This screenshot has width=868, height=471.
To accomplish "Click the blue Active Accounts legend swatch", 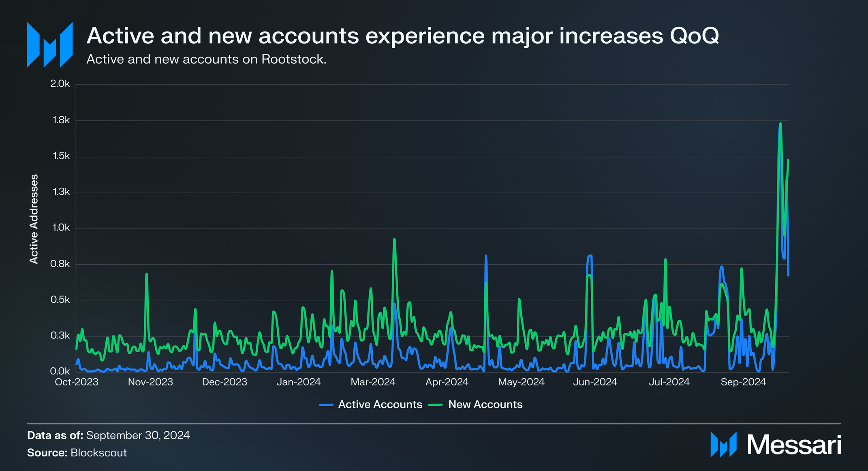I will (326, 405).
